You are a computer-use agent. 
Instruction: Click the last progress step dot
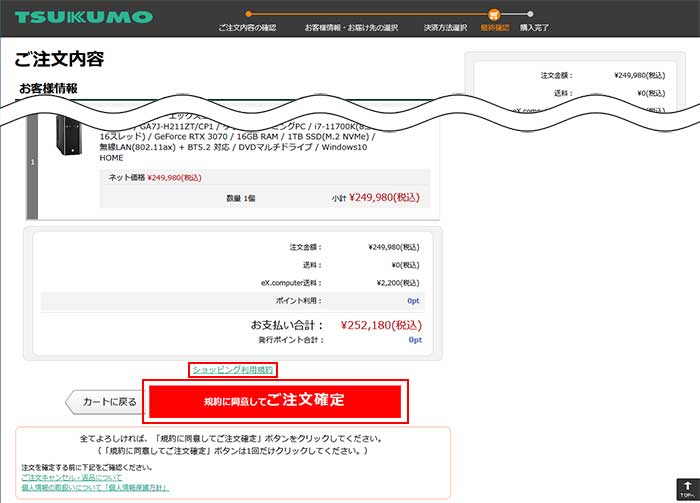530,14
